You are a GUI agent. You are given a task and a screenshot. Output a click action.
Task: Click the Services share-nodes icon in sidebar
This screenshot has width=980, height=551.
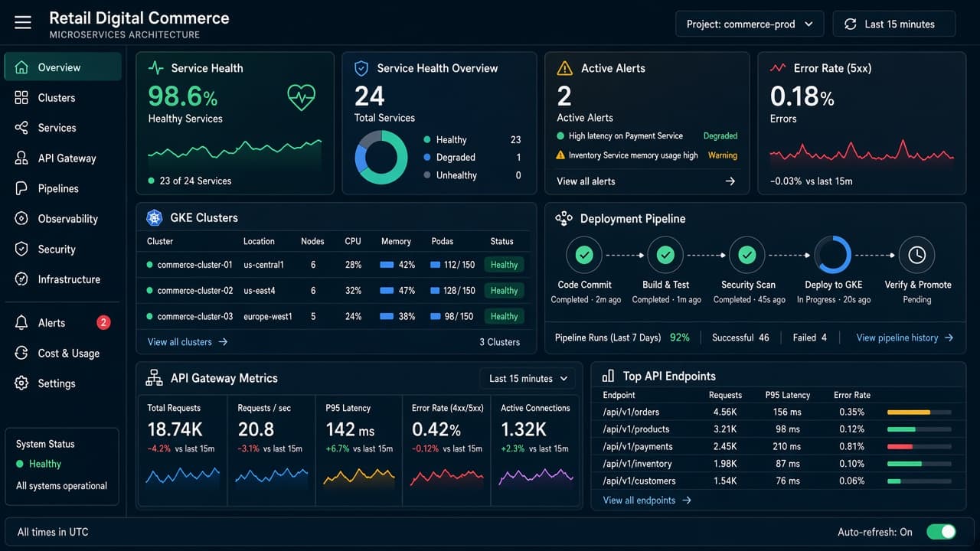(x=21, y=128)
